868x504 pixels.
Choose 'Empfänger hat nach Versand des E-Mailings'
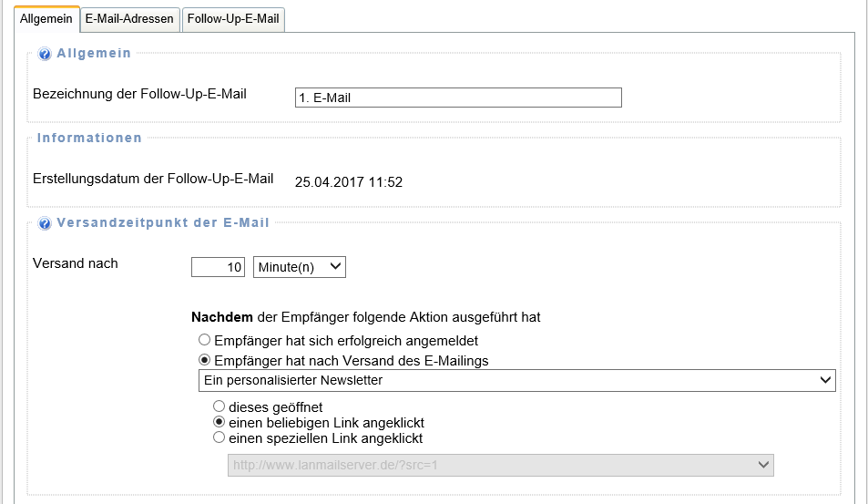(x=205, y=361)
